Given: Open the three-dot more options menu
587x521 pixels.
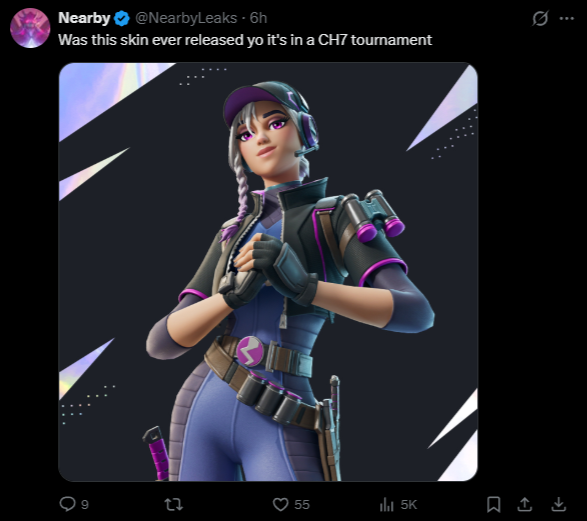Looking at the screenshot, I should coord(567,18).
